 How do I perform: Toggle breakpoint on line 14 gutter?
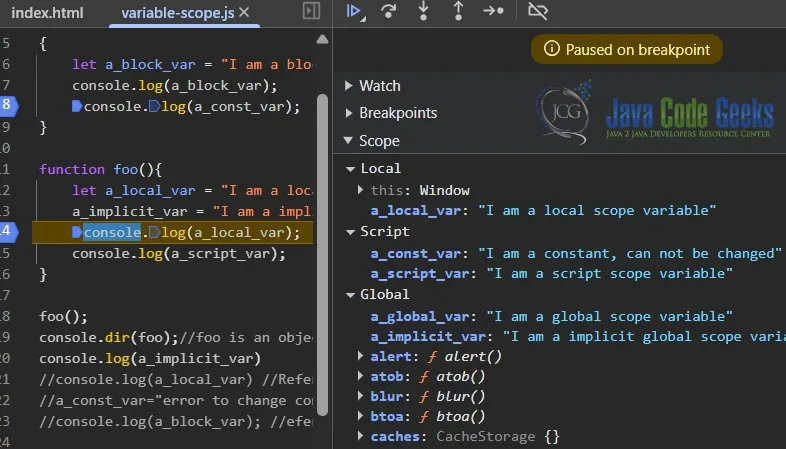click(8, 232)
